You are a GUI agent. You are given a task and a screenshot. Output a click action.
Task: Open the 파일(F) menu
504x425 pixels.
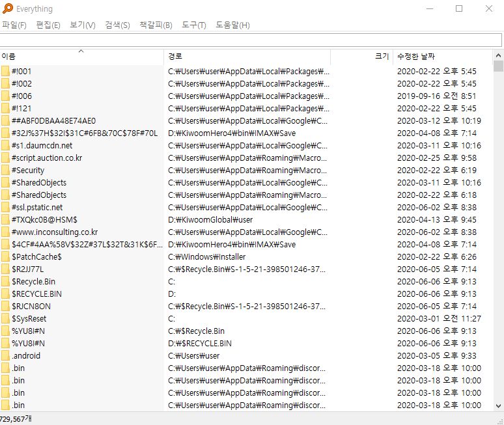coord(14,25)
